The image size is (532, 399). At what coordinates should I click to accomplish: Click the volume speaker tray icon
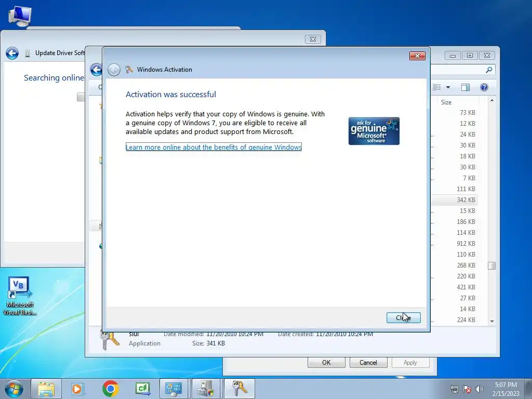[480, 389]
